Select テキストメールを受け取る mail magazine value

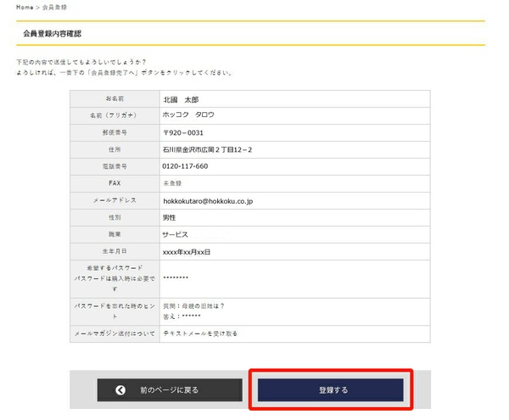pyautogui.click(x=200, y=333)
